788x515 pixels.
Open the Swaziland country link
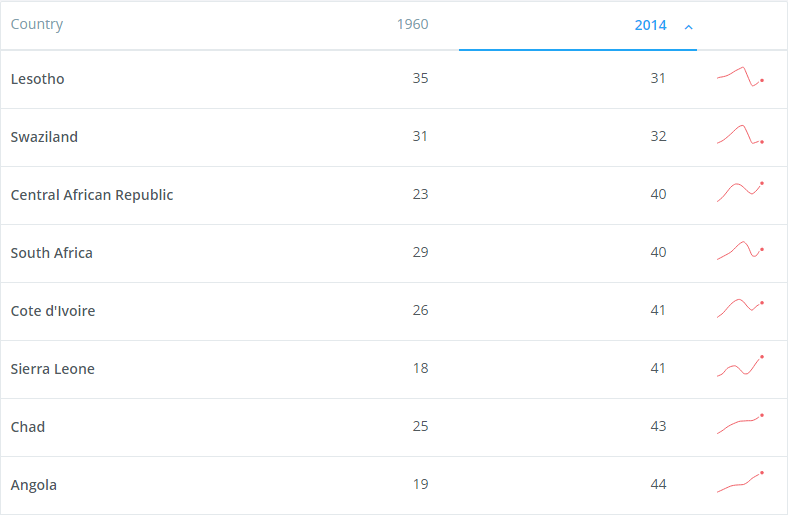click(x=44, y=137)
